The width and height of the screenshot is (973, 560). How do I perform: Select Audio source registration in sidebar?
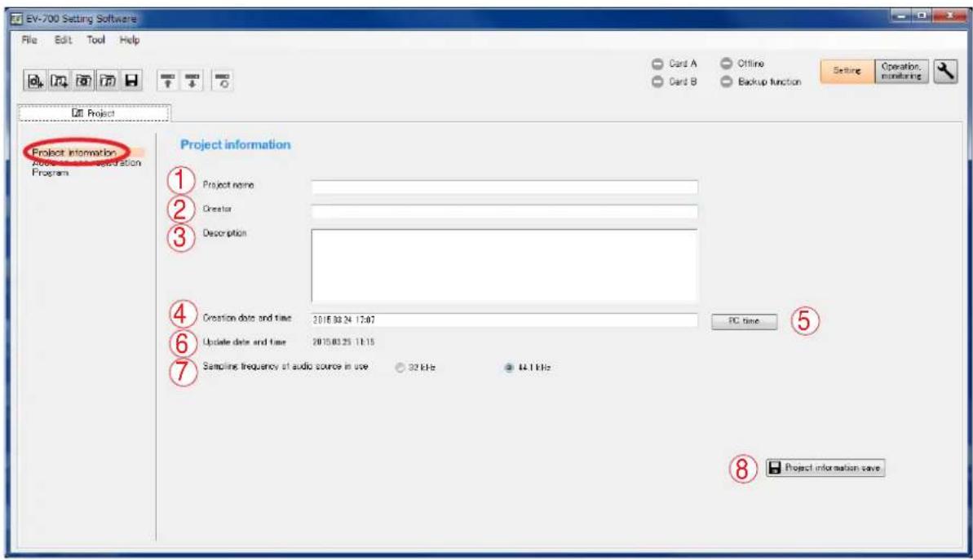(86, 162)
